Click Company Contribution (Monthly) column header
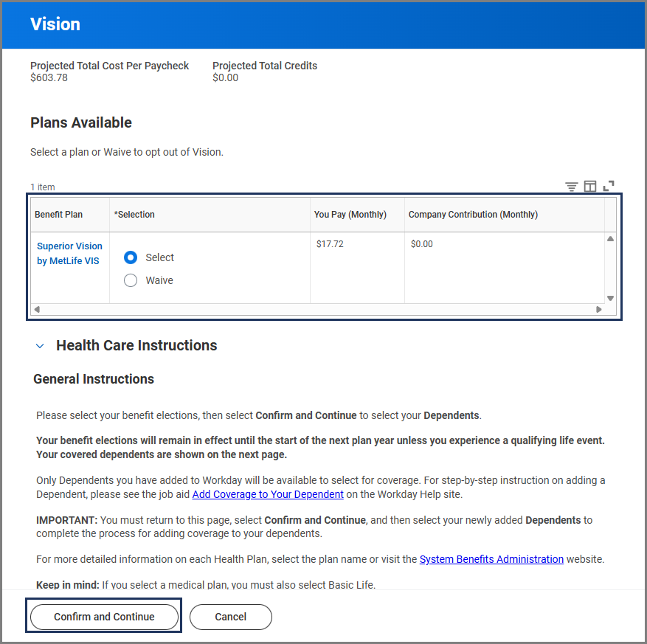 tap(473, 215)
